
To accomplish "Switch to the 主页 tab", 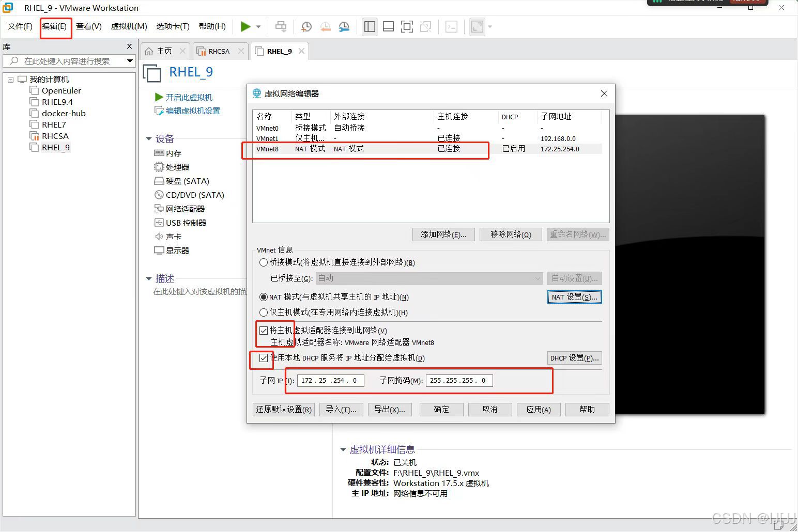I will [x=164, y=51].
